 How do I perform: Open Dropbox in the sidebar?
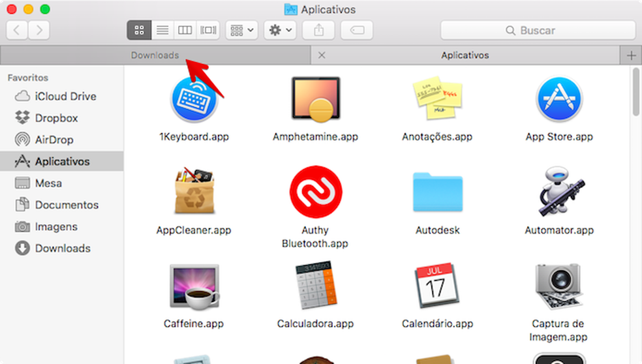coord(62,118)
